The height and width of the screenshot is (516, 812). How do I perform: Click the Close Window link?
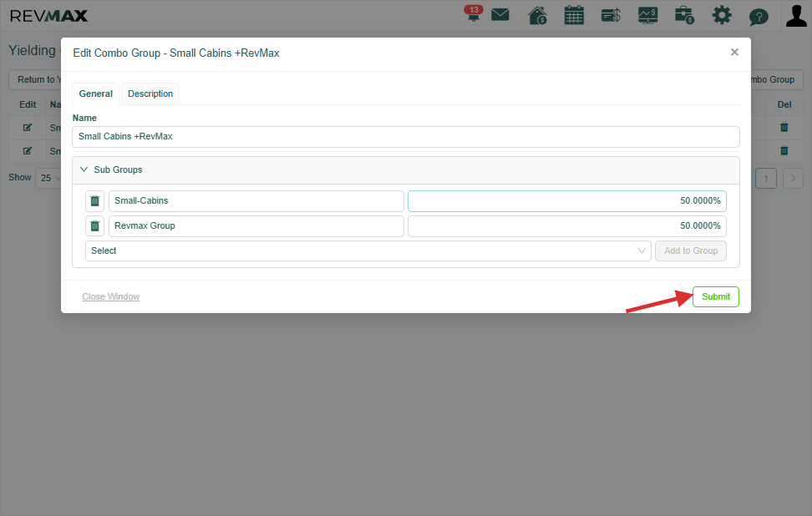pyautogui.click(x=111, y=296)
